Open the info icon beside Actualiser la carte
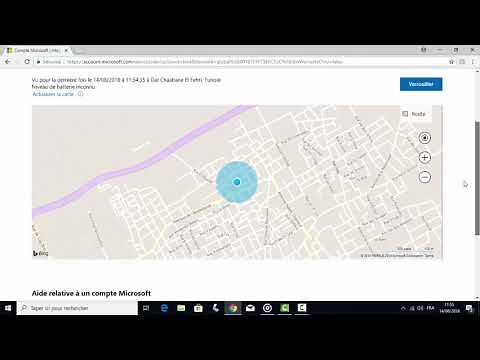 pos(80,94)
